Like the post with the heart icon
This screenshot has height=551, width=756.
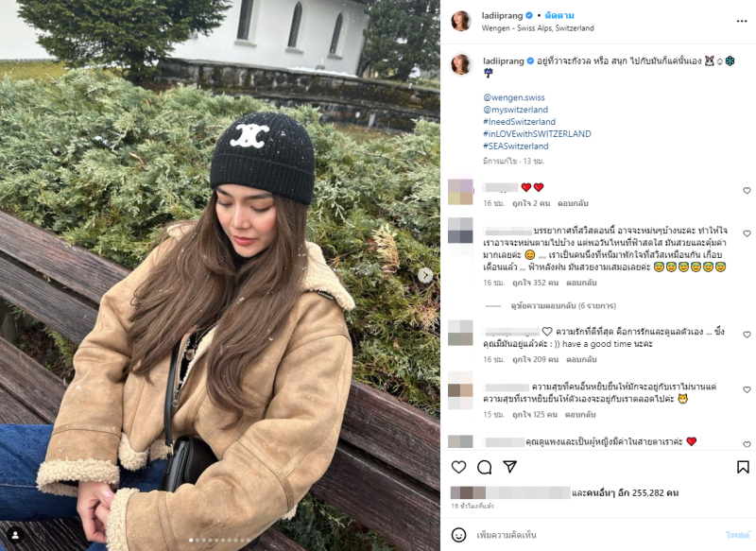pyautogui.click(x=458, y=467)
